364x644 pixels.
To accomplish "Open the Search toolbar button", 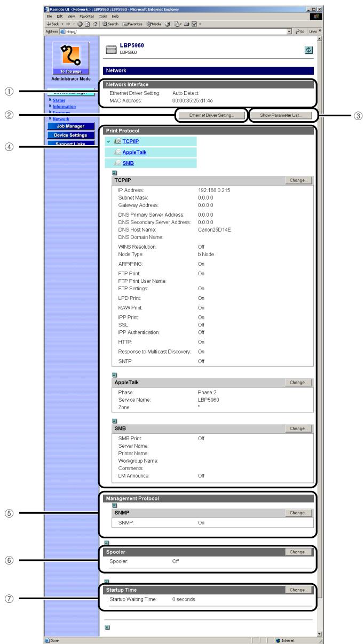I will pyautogui.click(x=110, y=24).
